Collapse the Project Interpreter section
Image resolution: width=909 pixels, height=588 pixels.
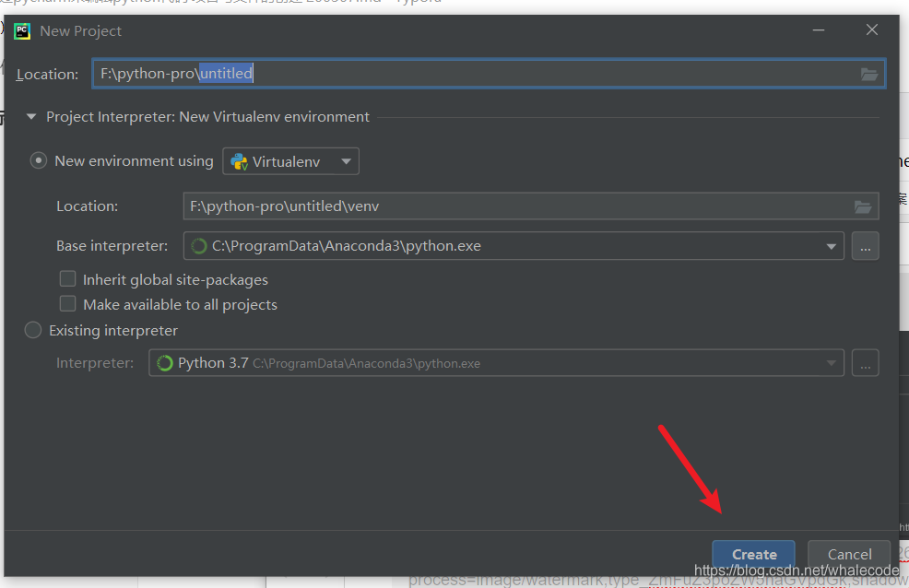pos(31,117)
